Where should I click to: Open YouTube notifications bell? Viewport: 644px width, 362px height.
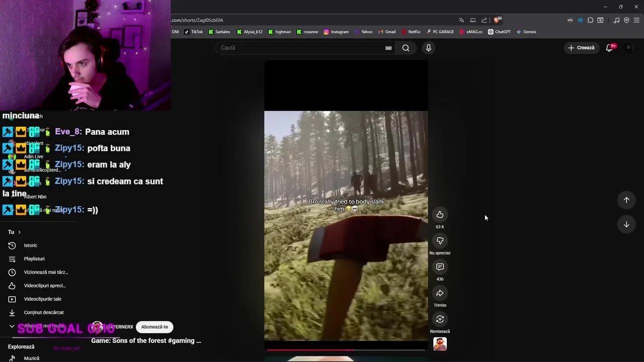click(609, 48)
